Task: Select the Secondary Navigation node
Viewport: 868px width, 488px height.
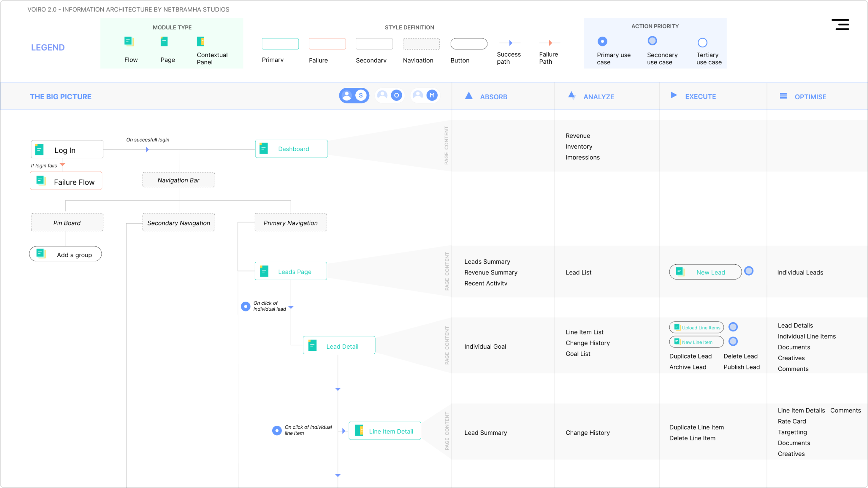Action: 179,222
